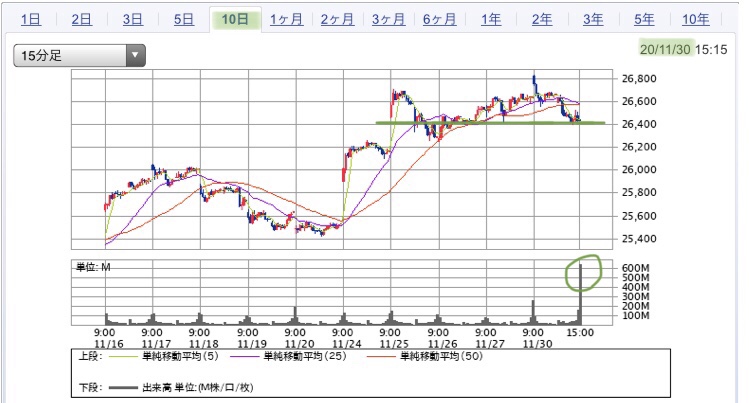
Task: Click the 11/16 date axis label
Action: coord(108,344)
